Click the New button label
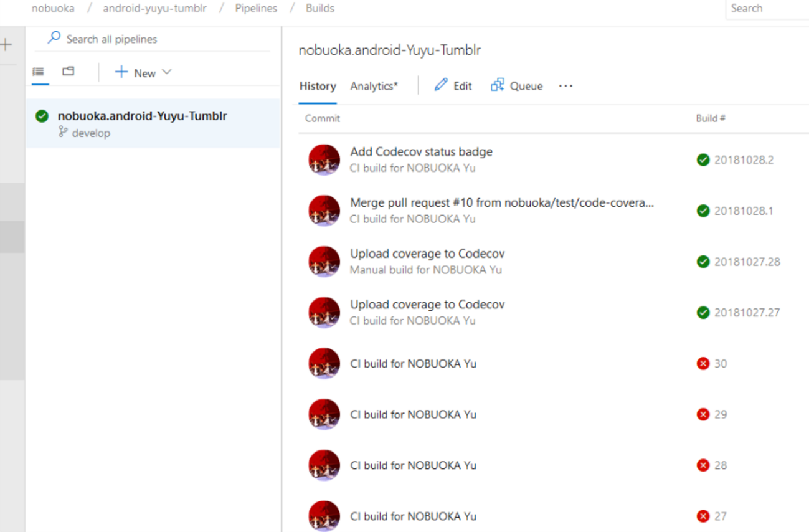Image resolution: width=809 pixels, height=532 pixels. click(144, 73)
